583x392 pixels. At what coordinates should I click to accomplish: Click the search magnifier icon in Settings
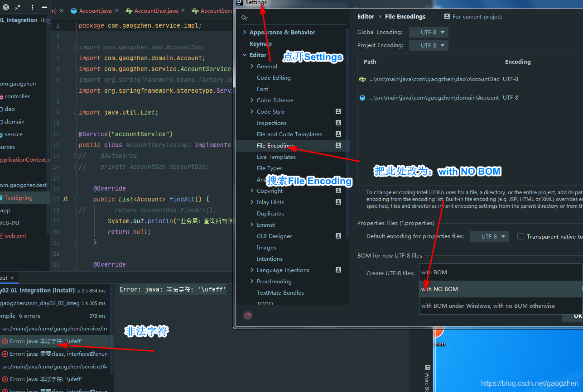click(244, 17)
